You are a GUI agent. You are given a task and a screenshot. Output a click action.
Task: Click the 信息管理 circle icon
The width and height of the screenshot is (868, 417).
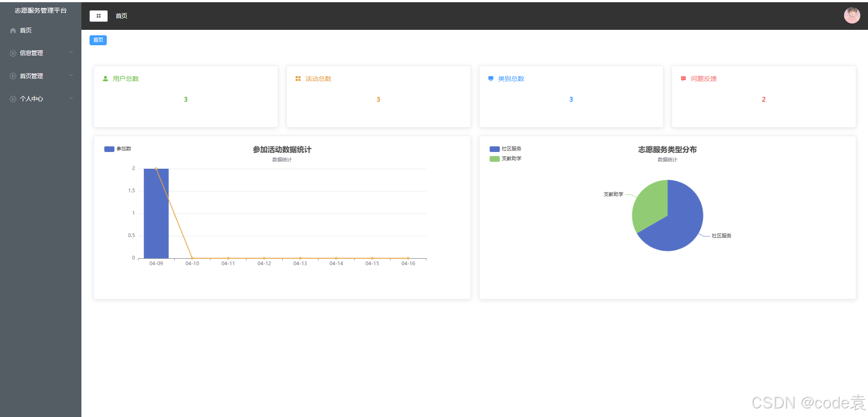pos(13,53)
